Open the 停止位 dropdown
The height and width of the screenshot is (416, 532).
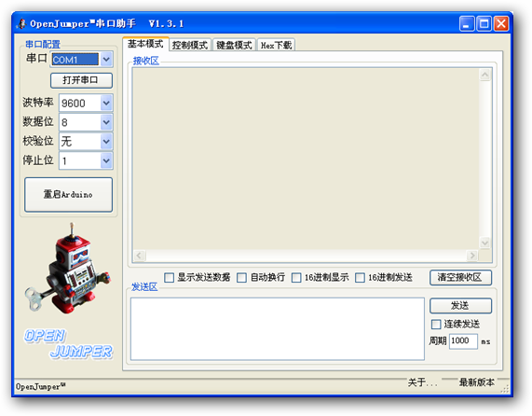(x=106, y=160)
